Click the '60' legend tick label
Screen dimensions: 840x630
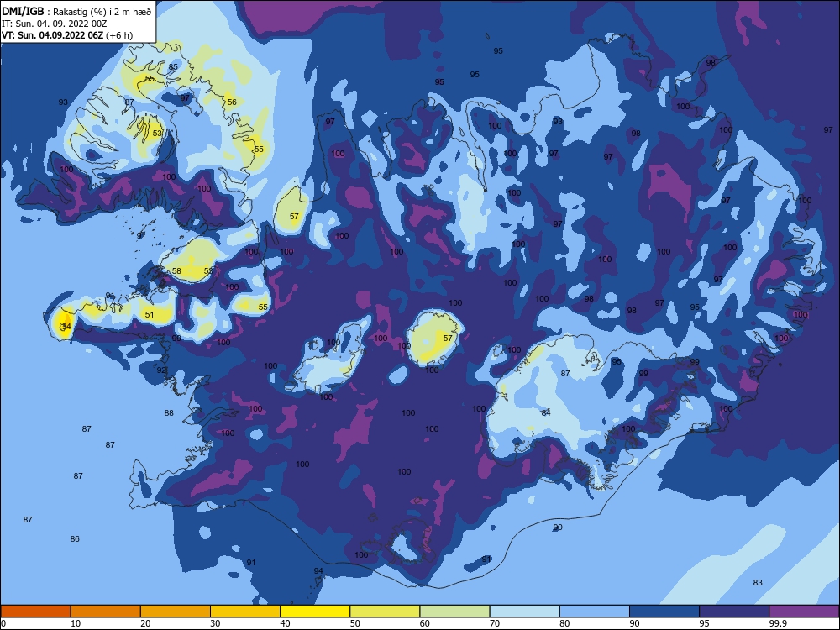[425, 623]
